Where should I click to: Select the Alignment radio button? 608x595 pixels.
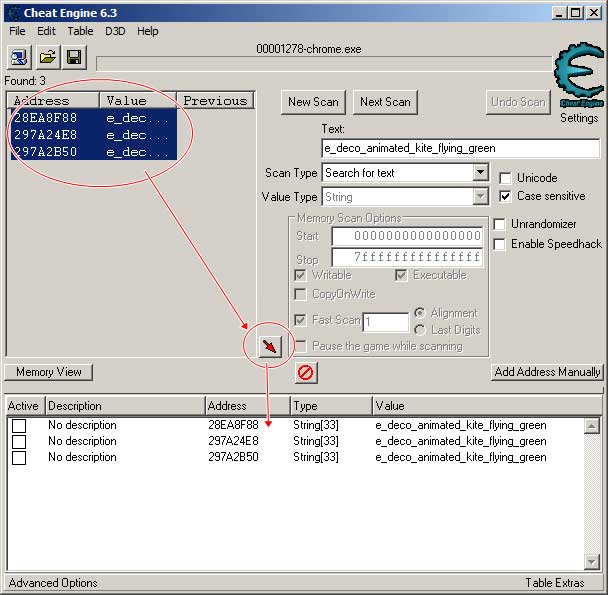[x=420, y=313]
